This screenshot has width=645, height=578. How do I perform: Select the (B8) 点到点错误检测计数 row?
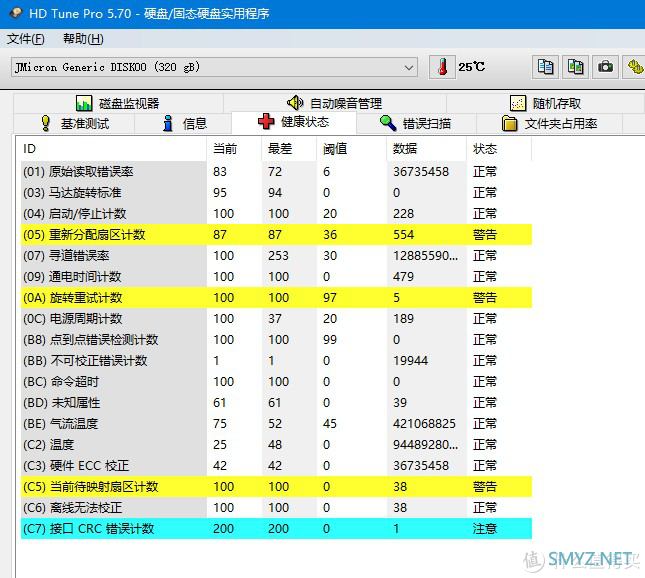click(276, 339)
